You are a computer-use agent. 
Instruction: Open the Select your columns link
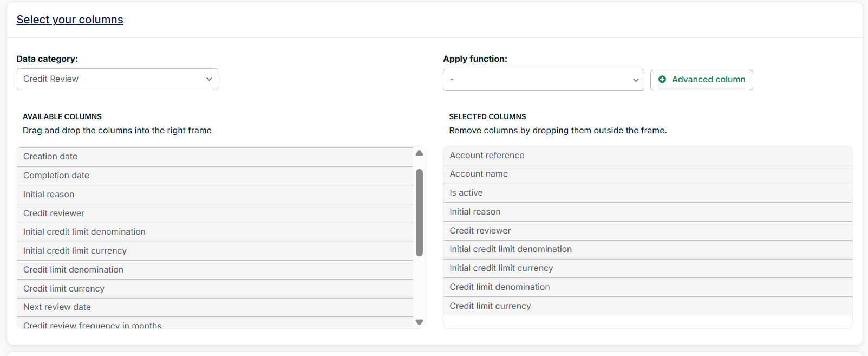point(70,20)
